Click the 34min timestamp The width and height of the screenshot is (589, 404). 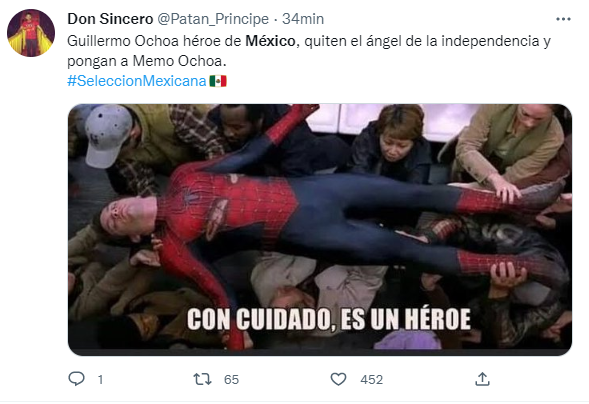[303, 19]
